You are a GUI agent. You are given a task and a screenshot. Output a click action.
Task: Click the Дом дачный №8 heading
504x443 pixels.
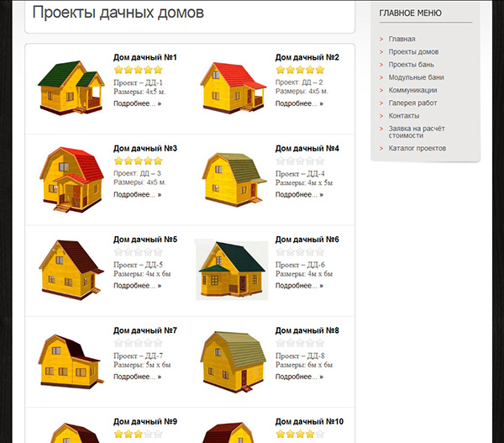pos(307,330)
